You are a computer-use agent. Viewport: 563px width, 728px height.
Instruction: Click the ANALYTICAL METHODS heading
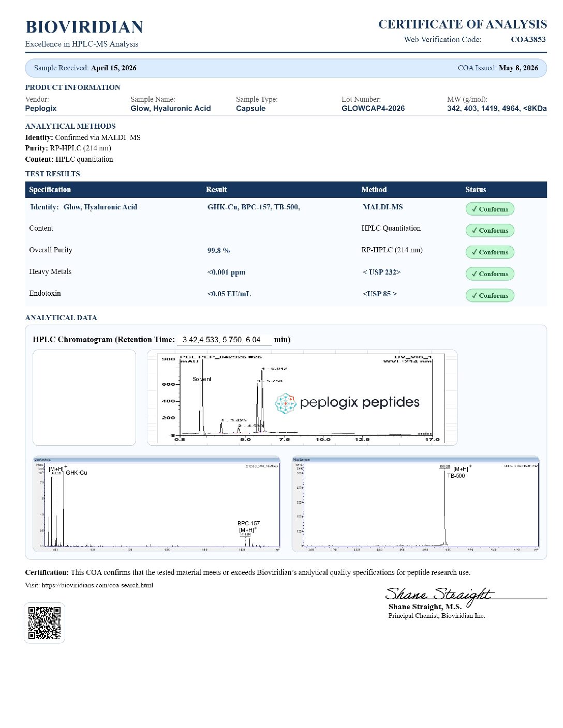pos(70,126)
